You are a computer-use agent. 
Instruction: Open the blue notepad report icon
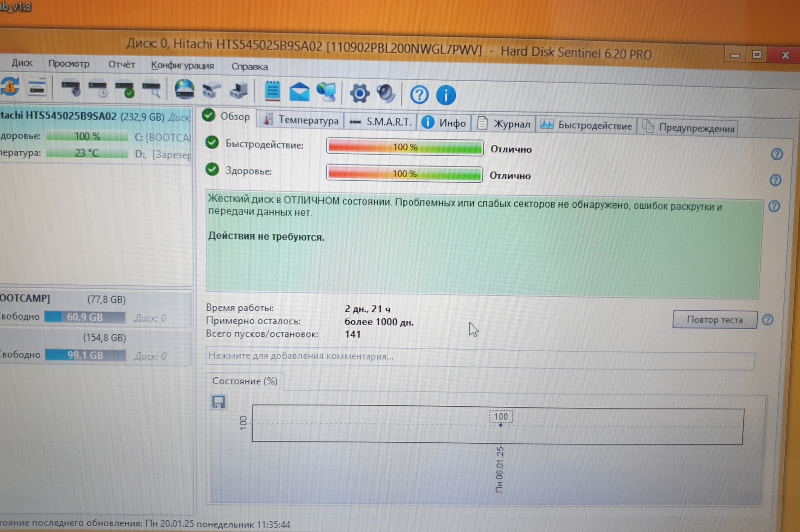click(272, 91)
